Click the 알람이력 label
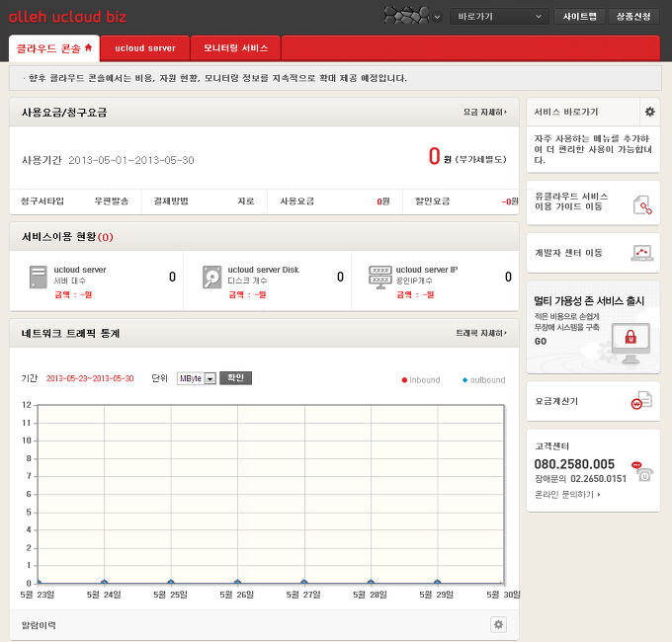 (x=39, y=625)
